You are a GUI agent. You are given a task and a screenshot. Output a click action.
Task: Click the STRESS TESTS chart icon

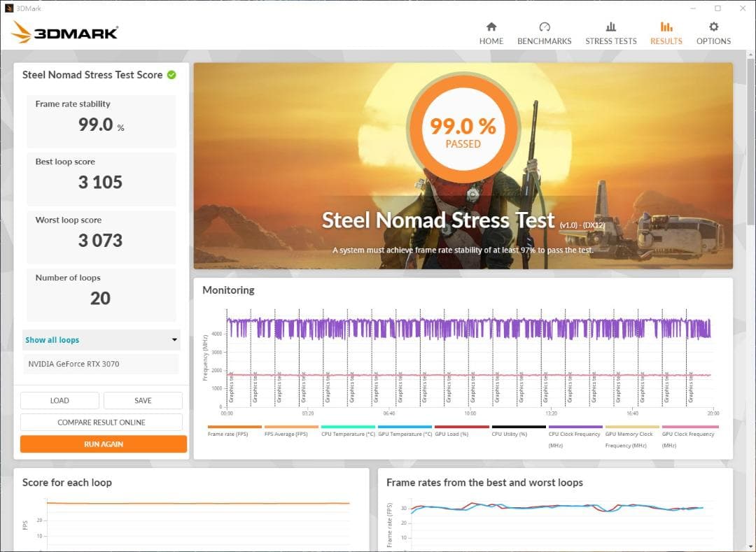[x=610, y=26]
